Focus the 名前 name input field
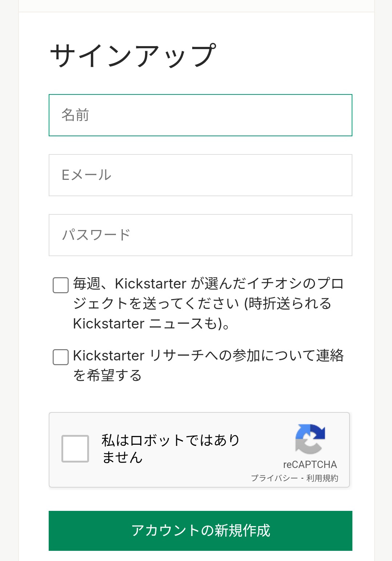 pos(201,115)
